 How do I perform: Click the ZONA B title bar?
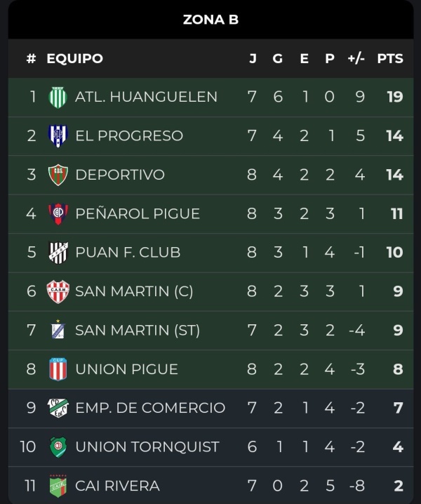coord(210,20)
